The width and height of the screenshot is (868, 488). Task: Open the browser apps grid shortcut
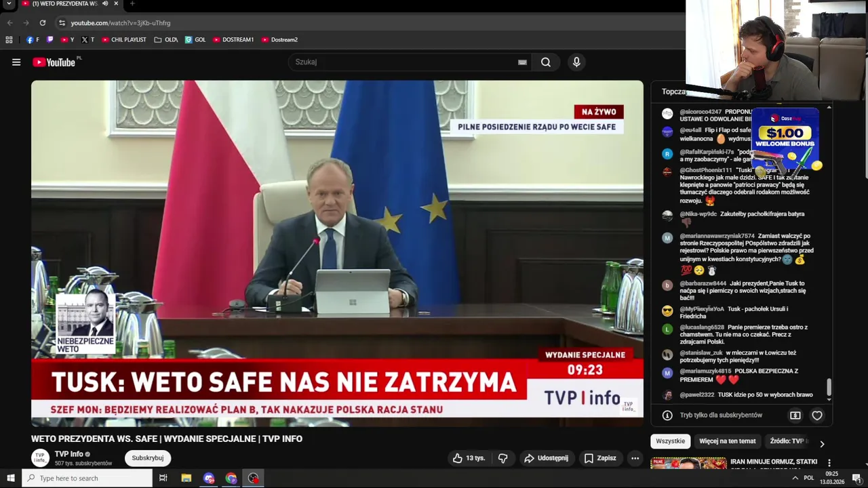[9, 40]
